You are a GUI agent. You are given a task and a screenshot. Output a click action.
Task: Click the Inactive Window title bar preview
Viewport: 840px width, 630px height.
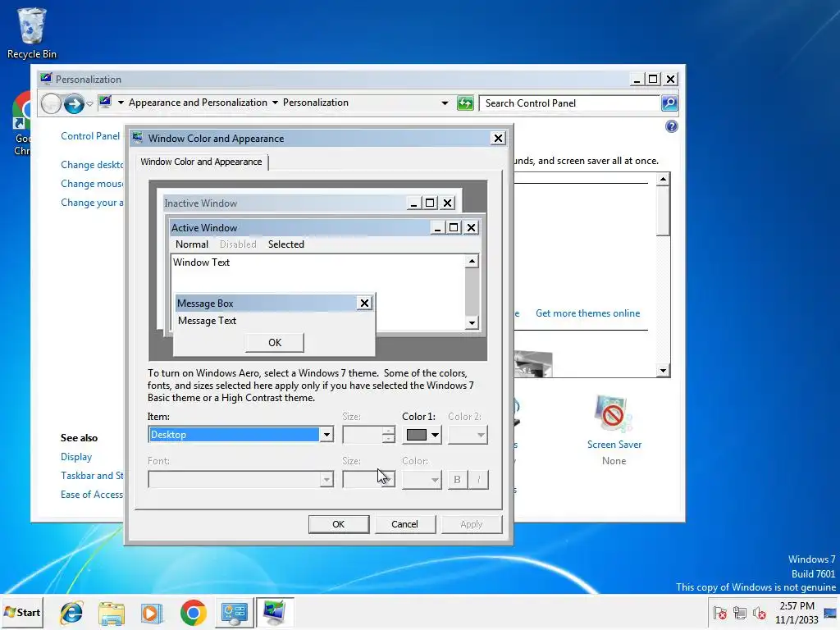click(x=284, y=203)
